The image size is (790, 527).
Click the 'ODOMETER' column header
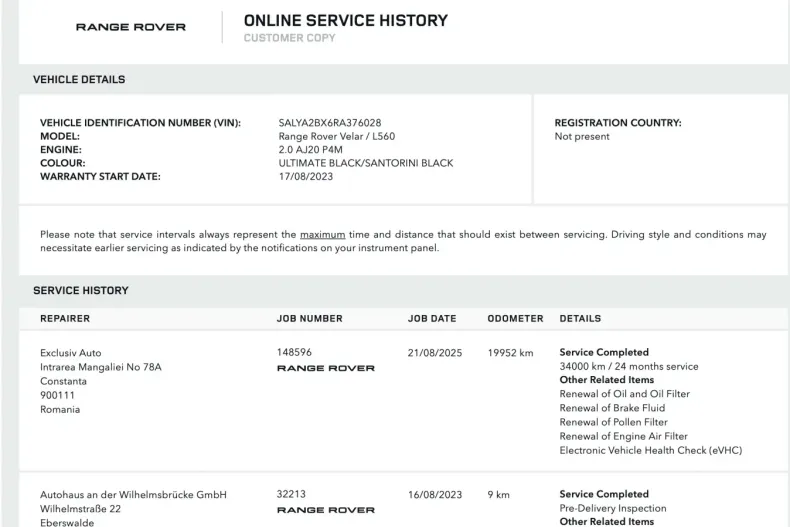[515, 318]
